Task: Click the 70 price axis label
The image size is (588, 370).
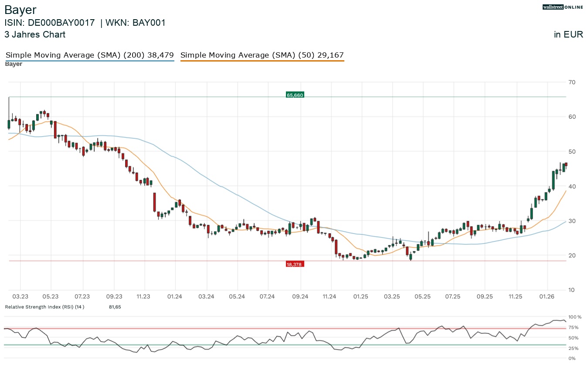Action: (572, 82)
